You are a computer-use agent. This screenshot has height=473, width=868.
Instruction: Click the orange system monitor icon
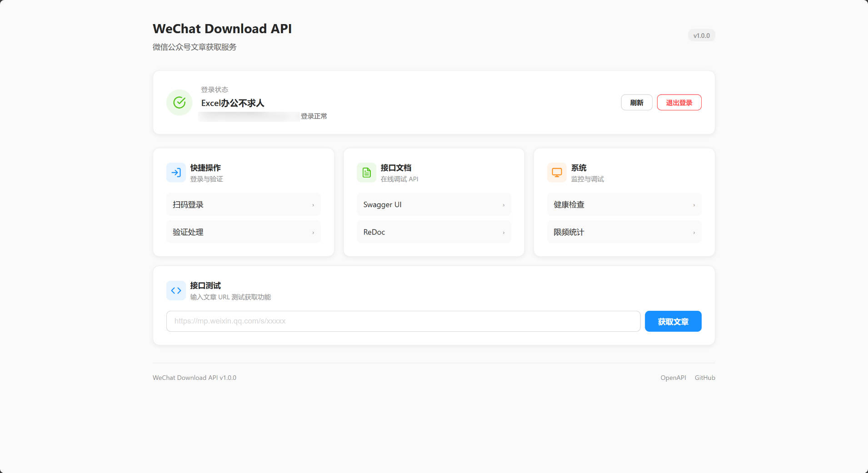click(557, 173)
